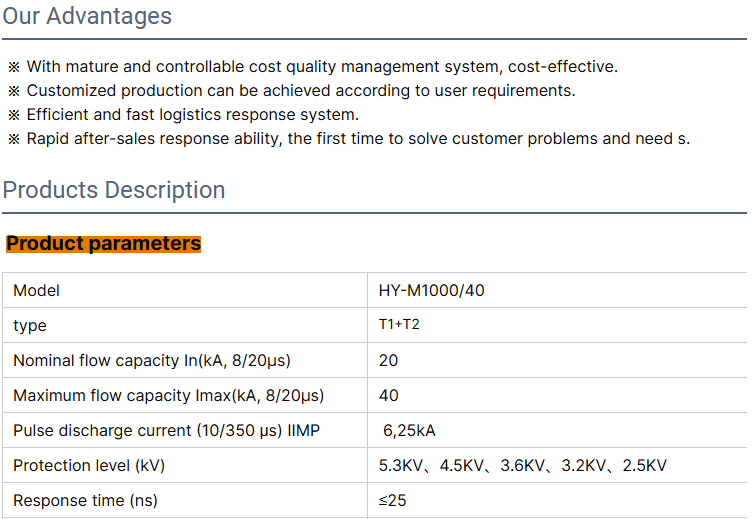Click the Response time (ns) label
The image size is (754, 519).
(85, 500)
